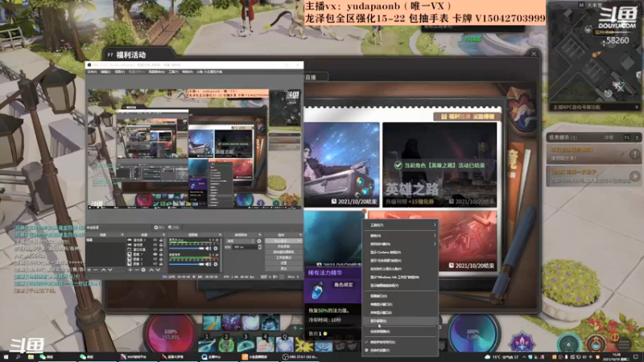644x362 pixels.
Task: Move scene down in OBS scenes panel
Action: [x=110, y=270]
